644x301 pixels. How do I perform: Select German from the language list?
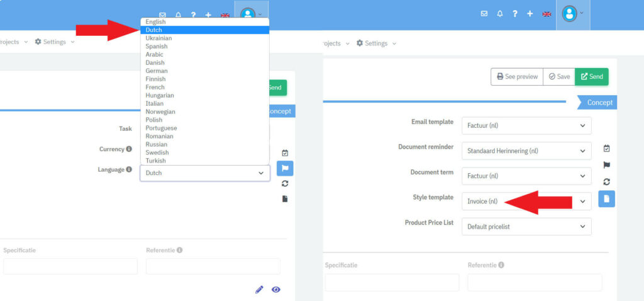point(204,71)
